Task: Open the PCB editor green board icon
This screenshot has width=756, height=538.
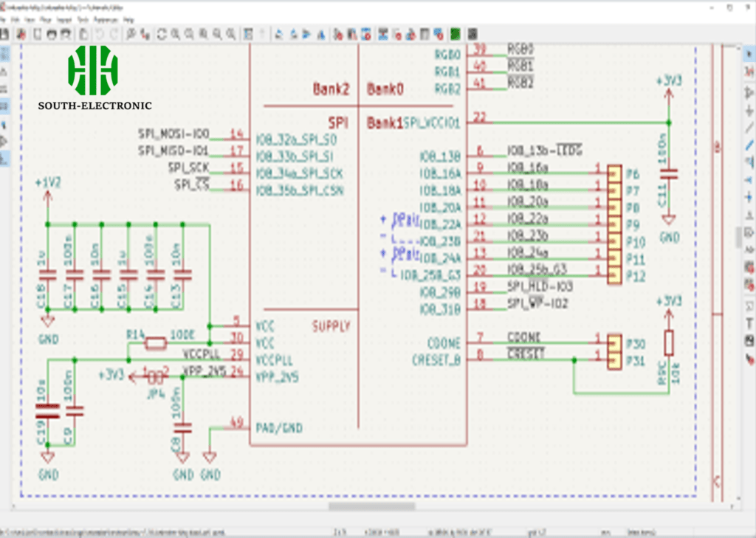Action: (456, 34)
